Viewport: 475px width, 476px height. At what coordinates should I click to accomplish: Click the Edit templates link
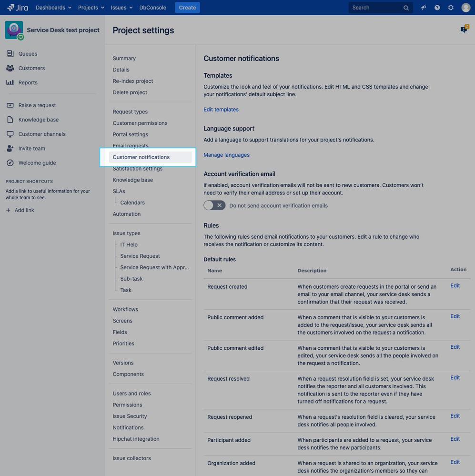coord(221,109)
